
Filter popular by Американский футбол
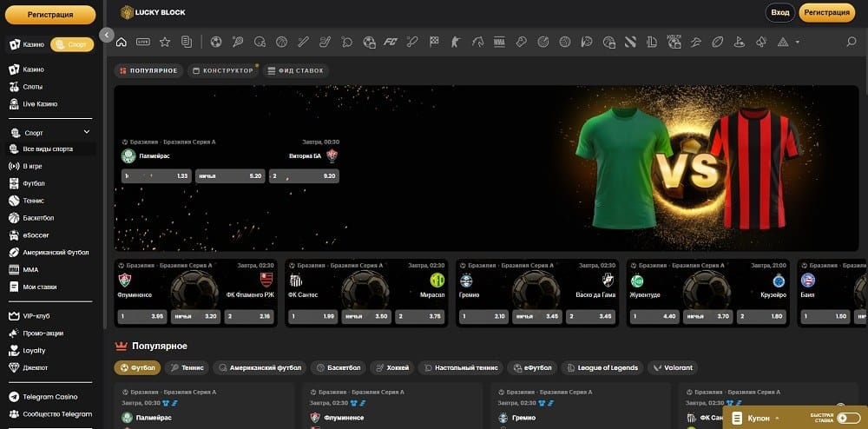click(x=260, y=367)
